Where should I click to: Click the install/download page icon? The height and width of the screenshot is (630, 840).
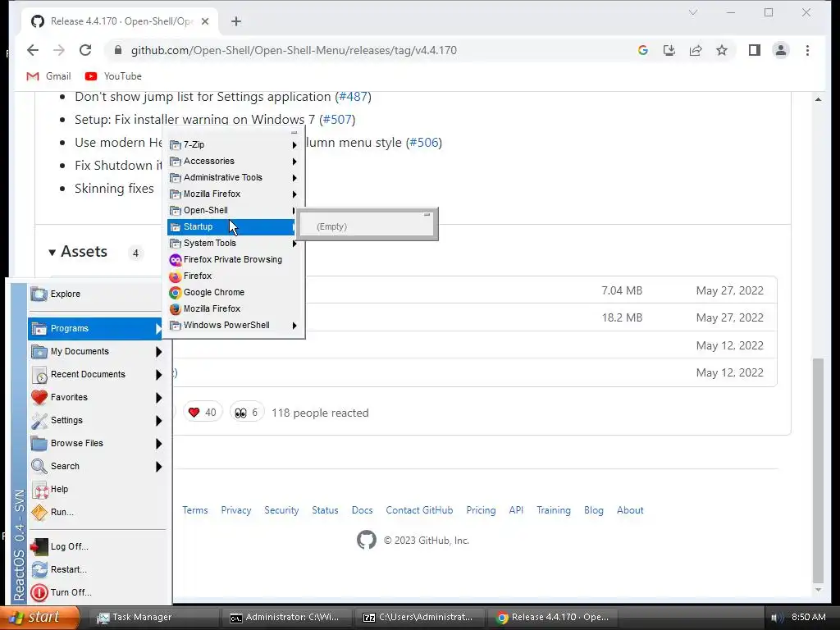coord(669,50)
